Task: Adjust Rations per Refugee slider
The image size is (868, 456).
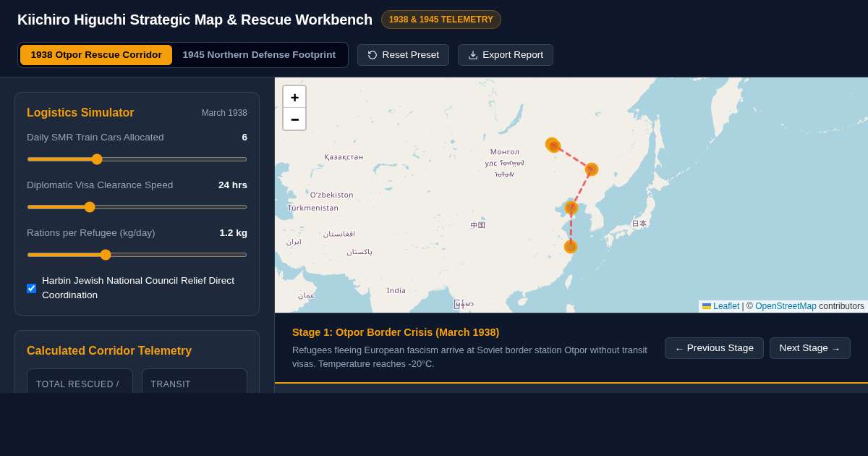Action: click(137, 255)
